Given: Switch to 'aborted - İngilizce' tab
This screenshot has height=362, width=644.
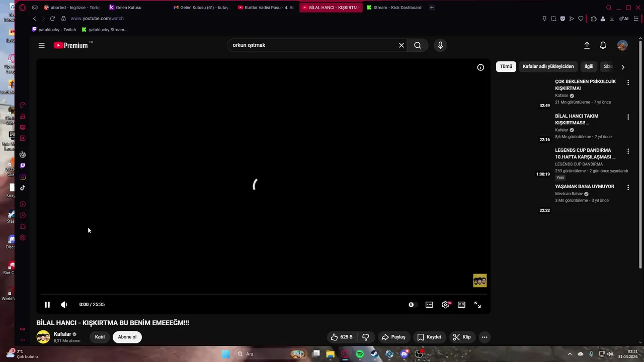Looking at the screenshot, I should click(x=72, y=8).
